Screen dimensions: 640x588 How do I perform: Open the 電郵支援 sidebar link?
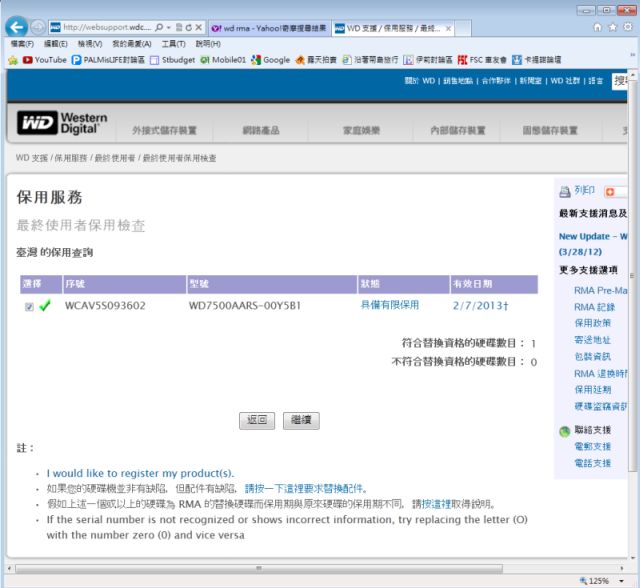pyautogui.click(x=592, y=446)
